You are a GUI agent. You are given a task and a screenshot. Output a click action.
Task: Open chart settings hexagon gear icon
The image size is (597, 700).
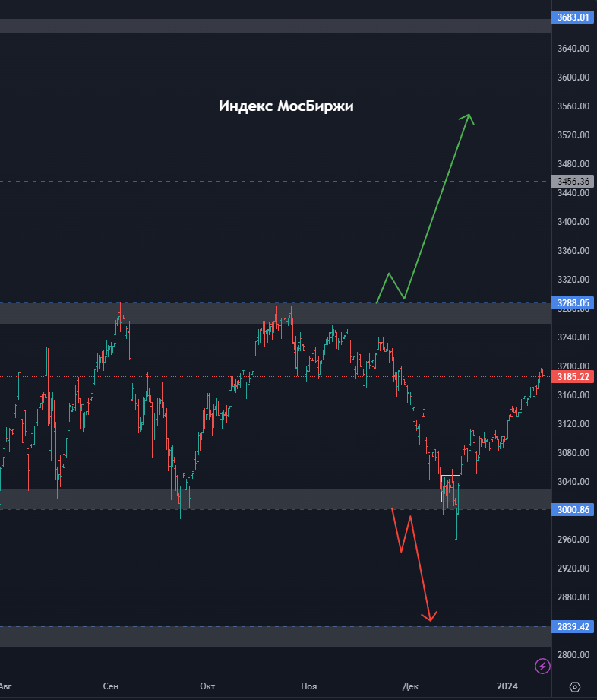[575, 686]
